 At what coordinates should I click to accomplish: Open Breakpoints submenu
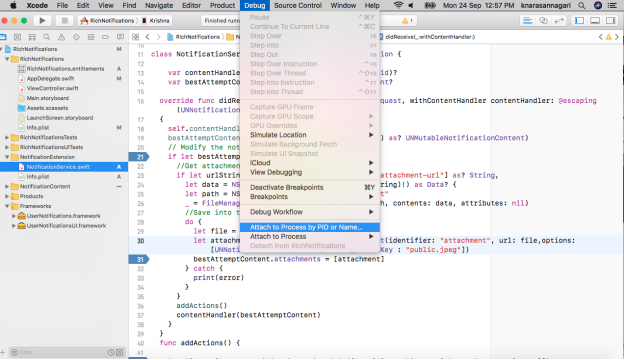coord(310,197)
